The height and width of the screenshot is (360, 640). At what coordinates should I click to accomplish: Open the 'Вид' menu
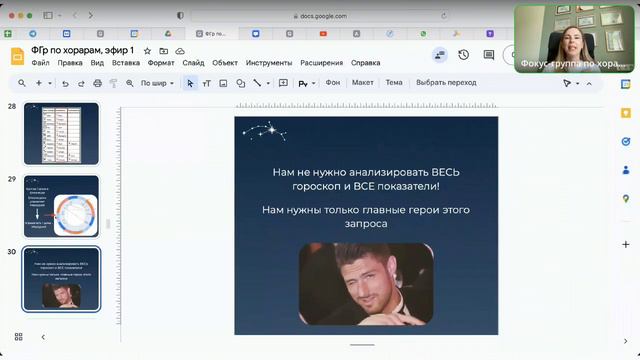97,63
